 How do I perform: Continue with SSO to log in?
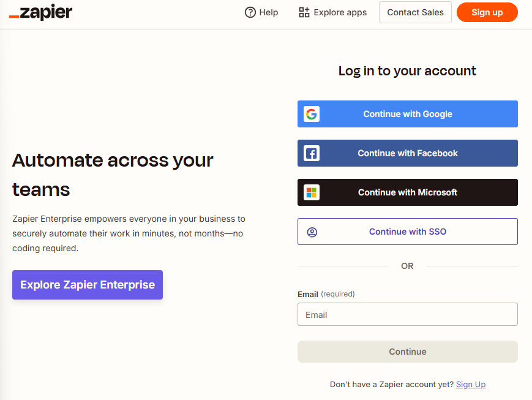click(x=407, y=232)
